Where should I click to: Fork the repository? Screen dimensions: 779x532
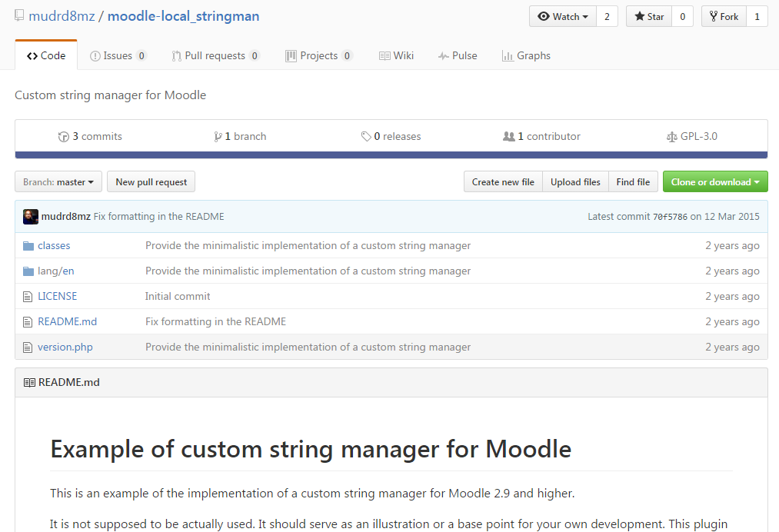point(724,16)
